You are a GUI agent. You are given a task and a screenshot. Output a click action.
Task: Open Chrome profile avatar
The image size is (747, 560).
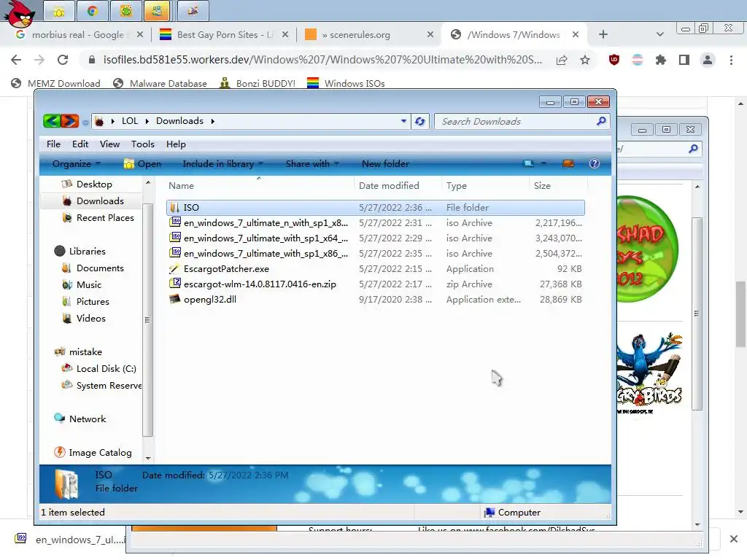pyautogui.click(x=708, y=60)
